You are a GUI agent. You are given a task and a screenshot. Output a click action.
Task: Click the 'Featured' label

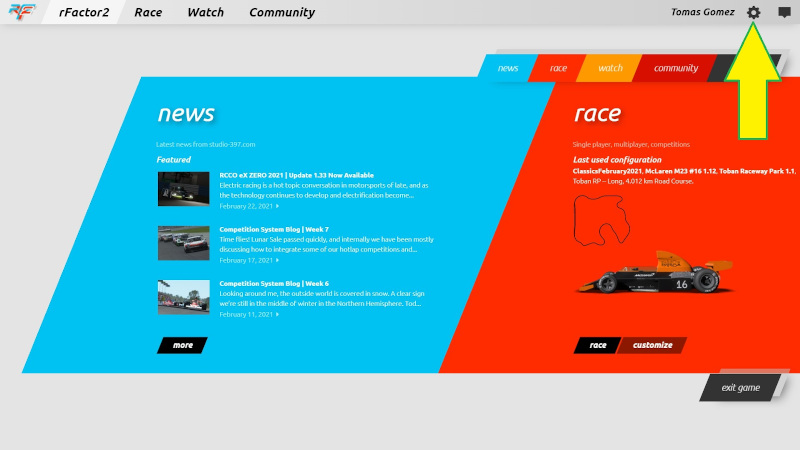click(173, 160)
